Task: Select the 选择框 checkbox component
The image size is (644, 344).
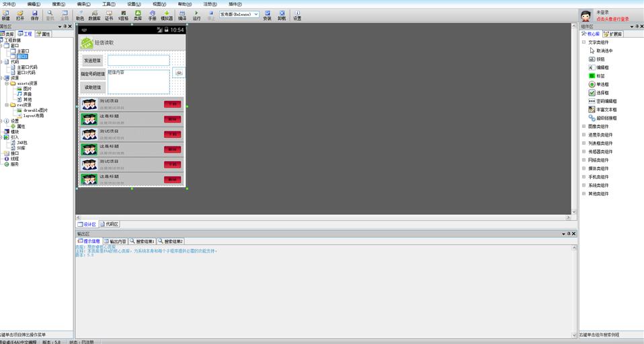Action: click(600, 93)
